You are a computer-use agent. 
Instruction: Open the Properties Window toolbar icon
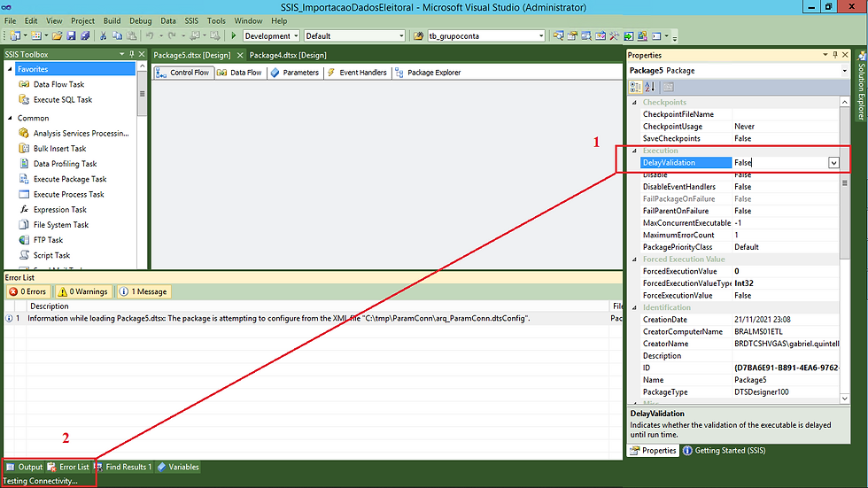[572, 36]
